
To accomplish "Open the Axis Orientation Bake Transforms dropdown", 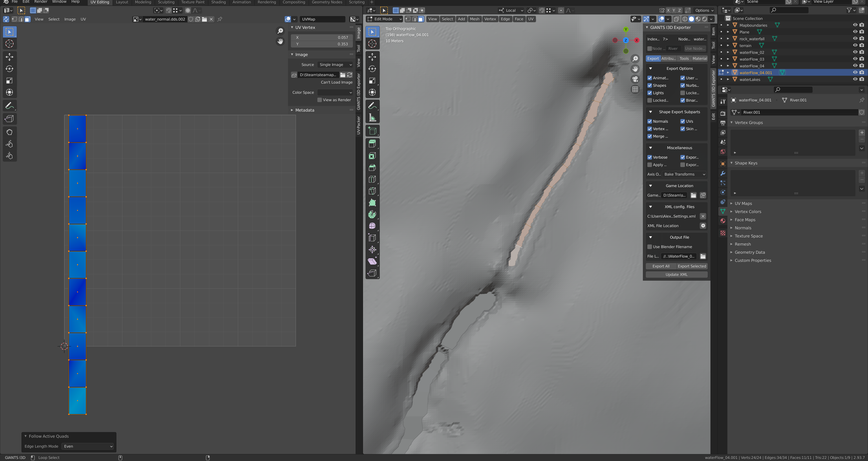I will click(x=684, y=174).
